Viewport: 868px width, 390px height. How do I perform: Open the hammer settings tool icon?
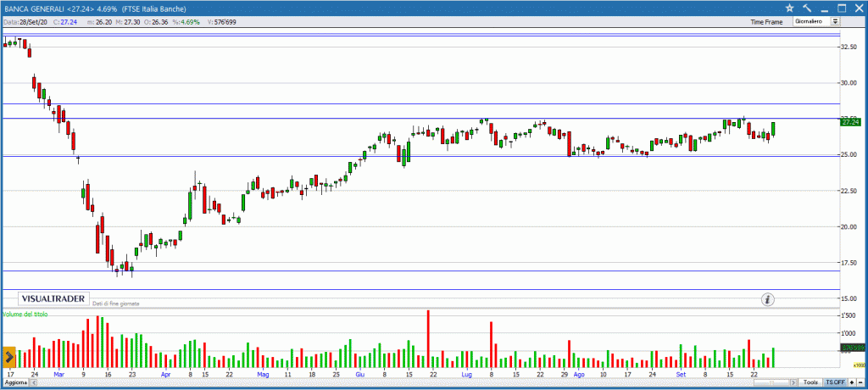point(807,8)
